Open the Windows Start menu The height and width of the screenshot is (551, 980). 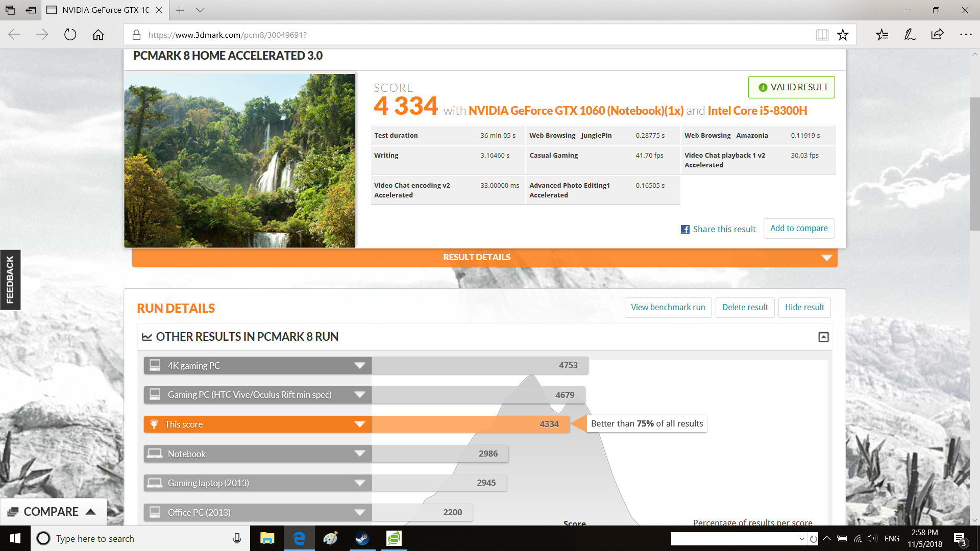click(15, 538)
